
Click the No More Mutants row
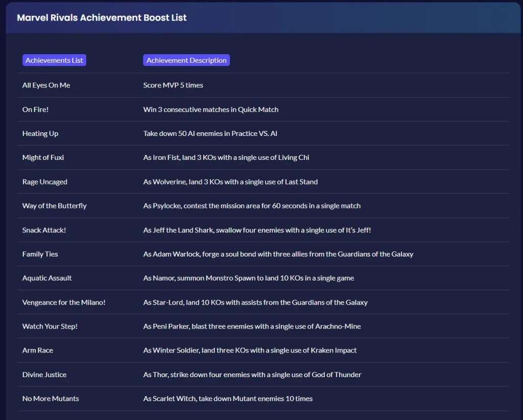(50, 399)
